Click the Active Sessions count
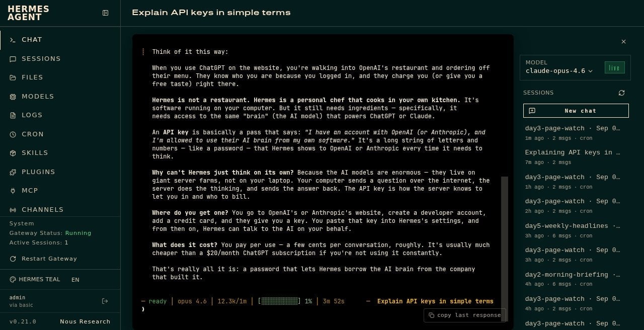 39,242
